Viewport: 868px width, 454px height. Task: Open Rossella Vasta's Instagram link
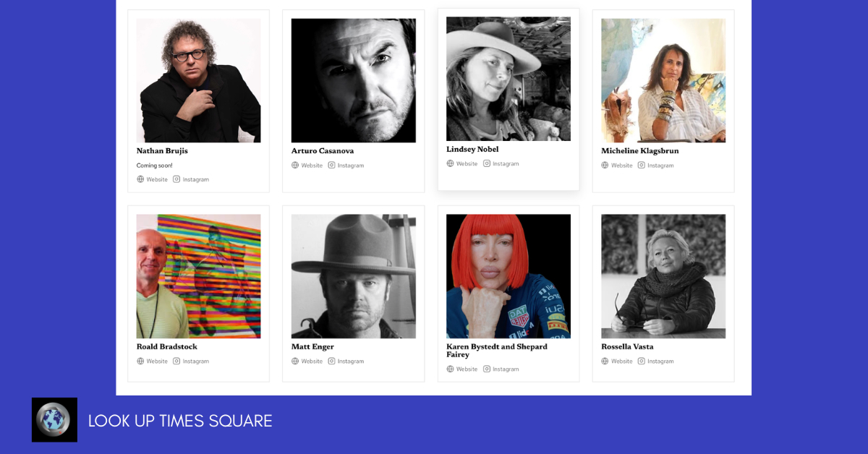pyautogui.click(x=660, y=361)
